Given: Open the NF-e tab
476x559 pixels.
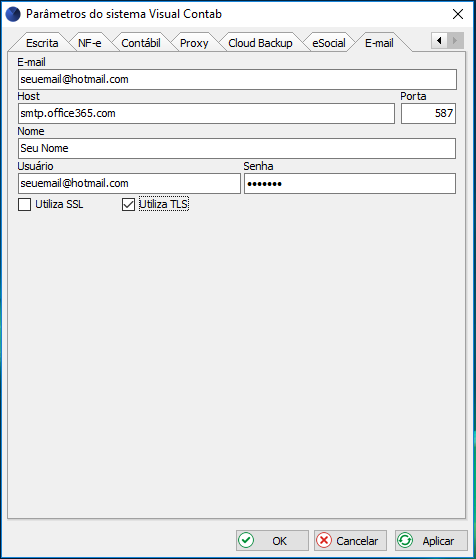Looking at the screenshot, I should (x=89, y=43).
